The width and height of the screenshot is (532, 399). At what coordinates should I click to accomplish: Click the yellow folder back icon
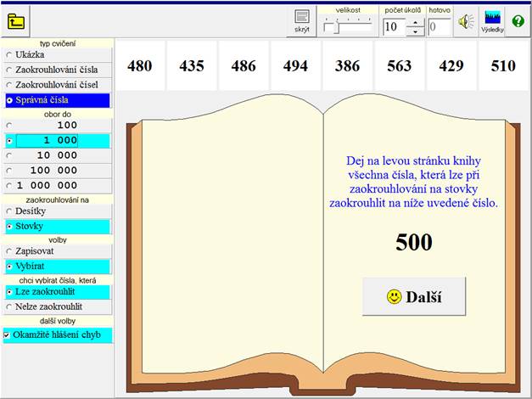pyautogui.click(x=15, y=21)
